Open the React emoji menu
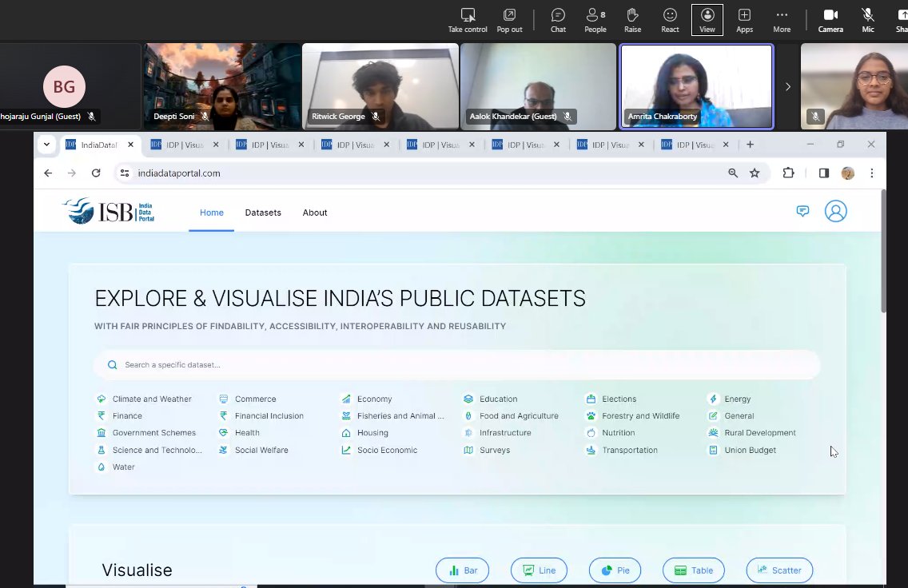 [670, 20]
